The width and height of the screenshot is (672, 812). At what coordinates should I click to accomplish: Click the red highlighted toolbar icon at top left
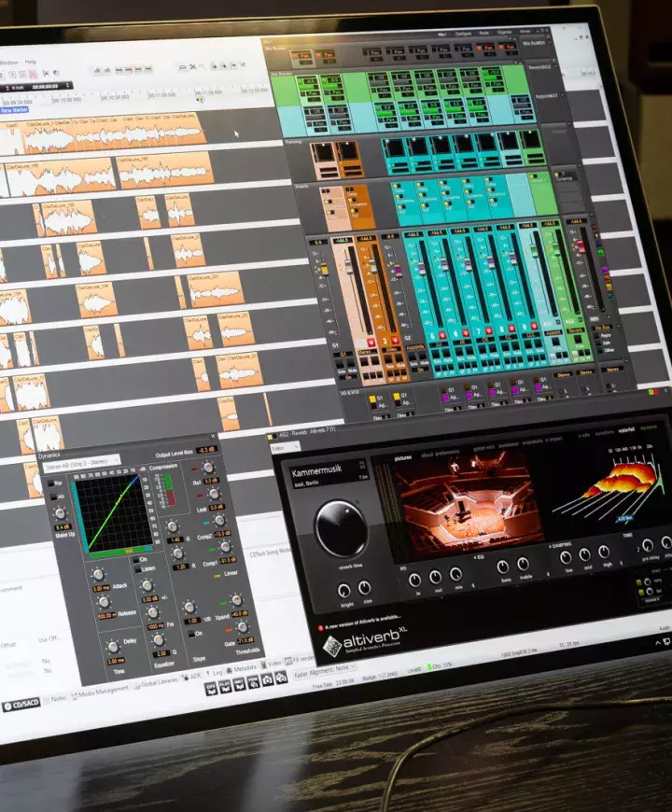click(34, 75)
